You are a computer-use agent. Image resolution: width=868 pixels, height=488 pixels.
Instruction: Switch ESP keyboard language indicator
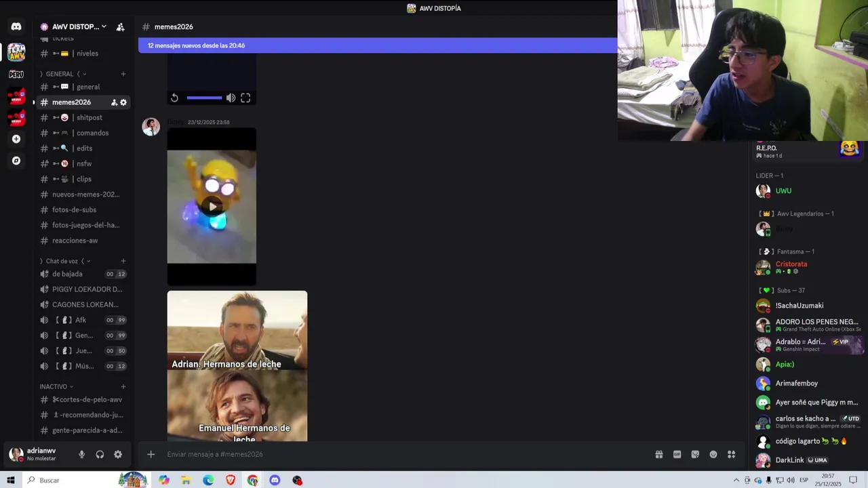tap(804, 480)
